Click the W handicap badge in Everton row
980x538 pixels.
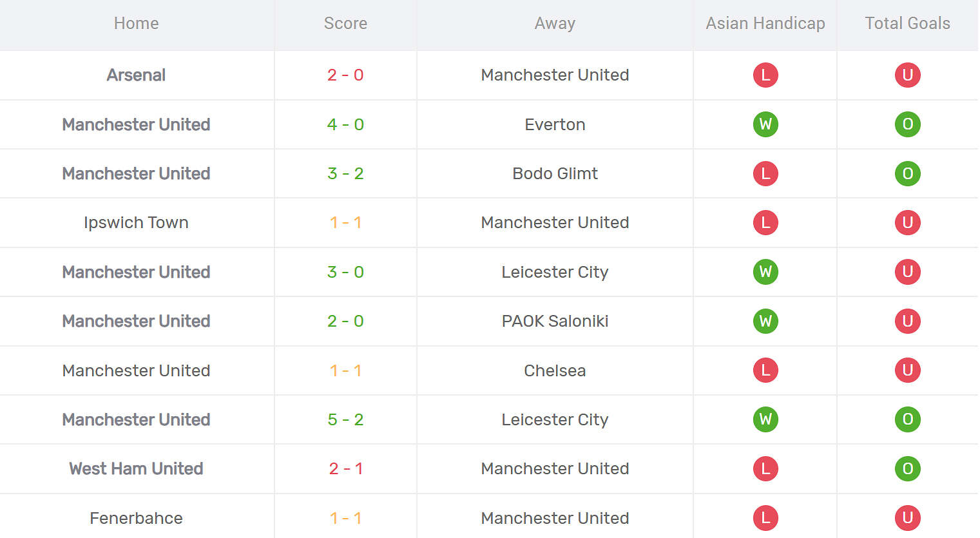tap(765, 124)
